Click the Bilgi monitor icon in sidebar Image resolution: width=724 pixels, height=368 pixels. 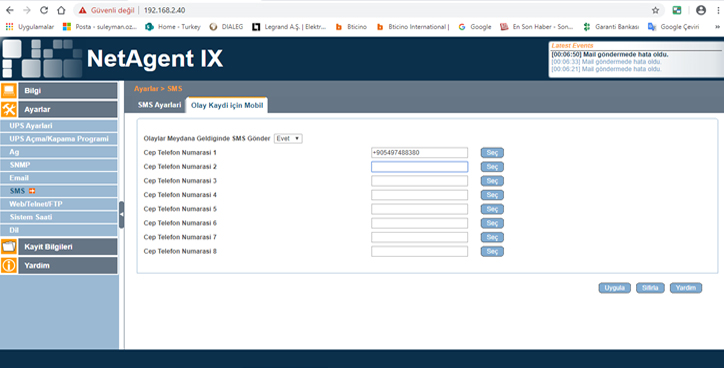[x=9, y=90]
